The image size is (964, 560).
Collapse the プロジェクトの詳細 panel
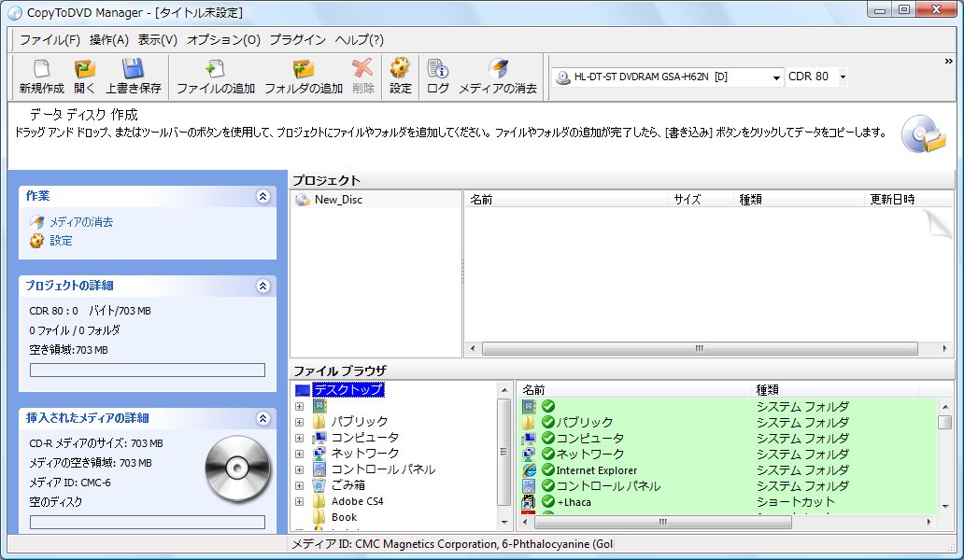pyautogui.click(x=262, y=287)
